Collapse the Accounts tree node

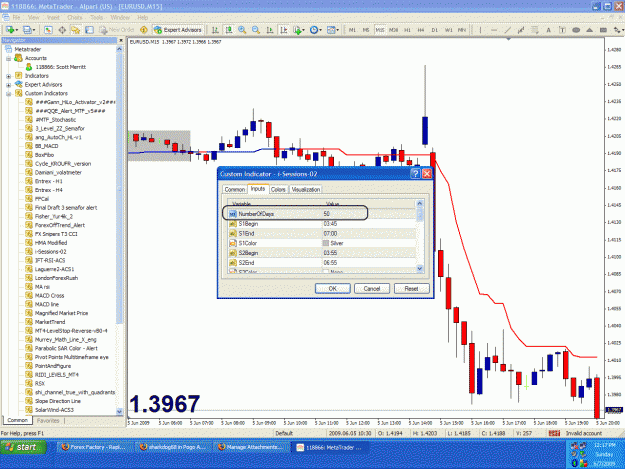pyautogui.click(x=8, y=58)
